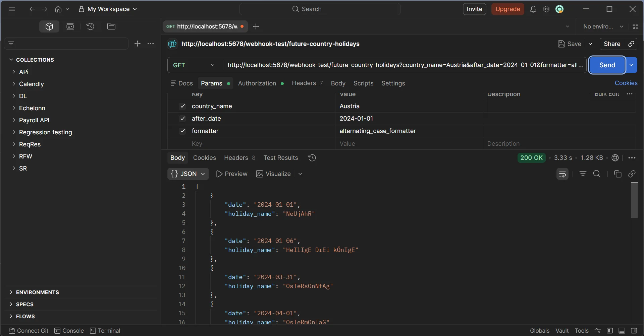
Task: Click the filter response icon
Action: (x=583, y=174)
